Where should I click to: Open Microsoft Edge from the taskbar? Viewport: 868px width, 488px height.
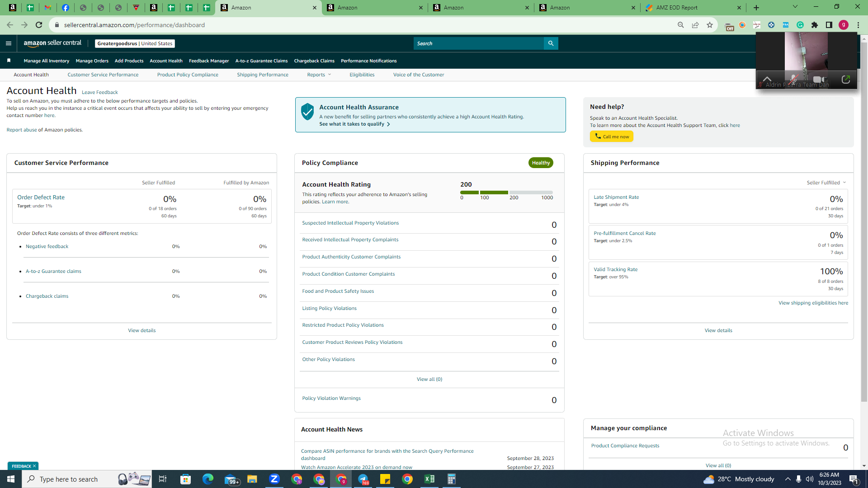pyautogui.click(x=208, y=479)
